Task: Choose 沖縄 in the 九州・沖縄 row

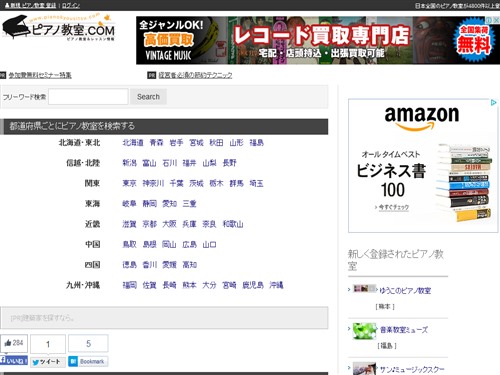Action: coord(276,285)
